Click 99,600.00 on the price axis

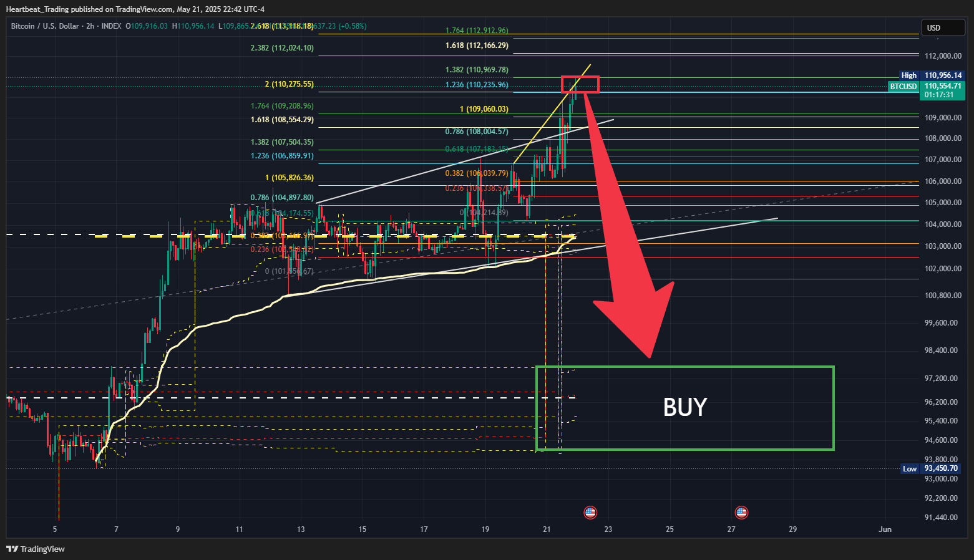(941, 323)
